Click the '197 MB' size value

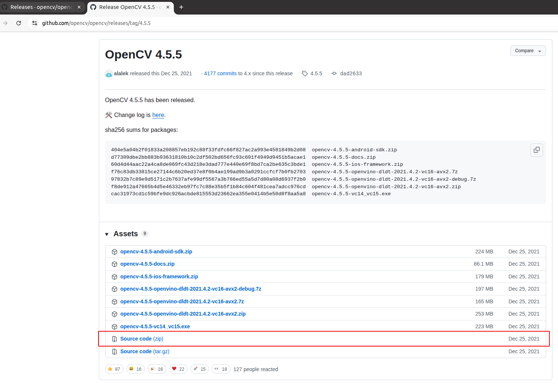484,289
